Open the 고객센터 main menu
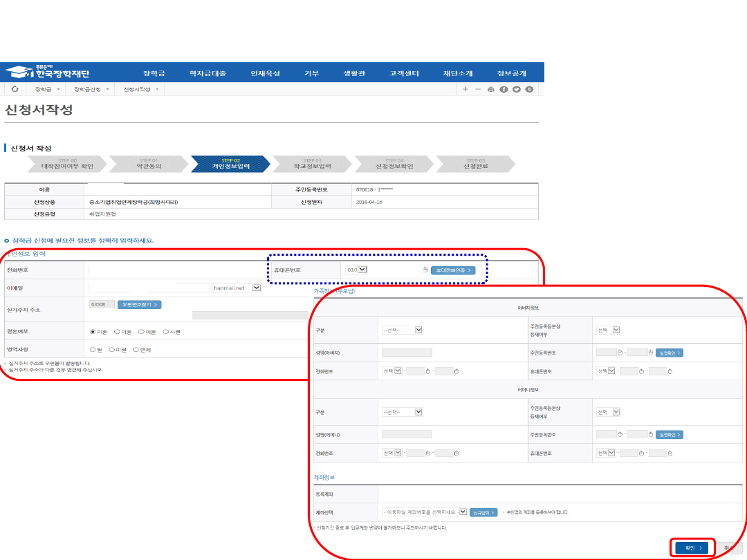This screenshot has width=747, height=560. click(404, 73)
